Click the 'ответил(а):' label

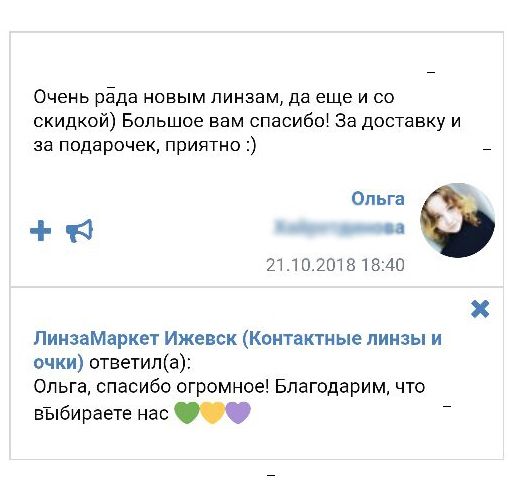click(140, 363)
